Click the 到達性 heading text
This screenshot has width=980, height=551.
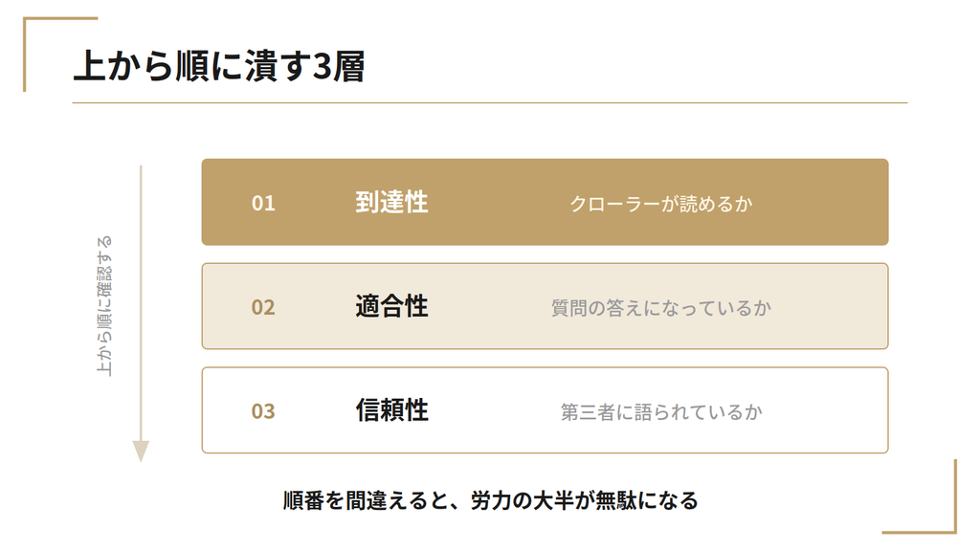click(391, 203)
